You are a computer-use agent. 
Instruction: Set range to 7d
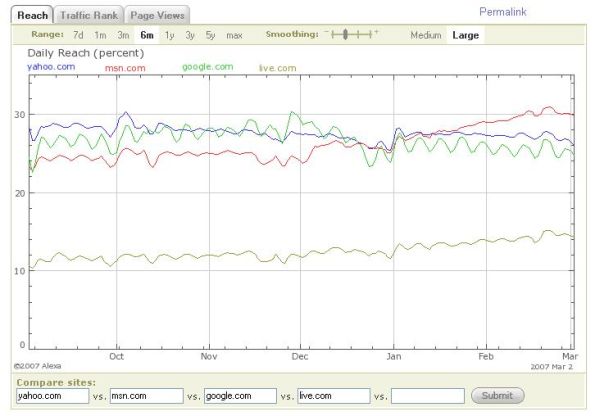78,35
